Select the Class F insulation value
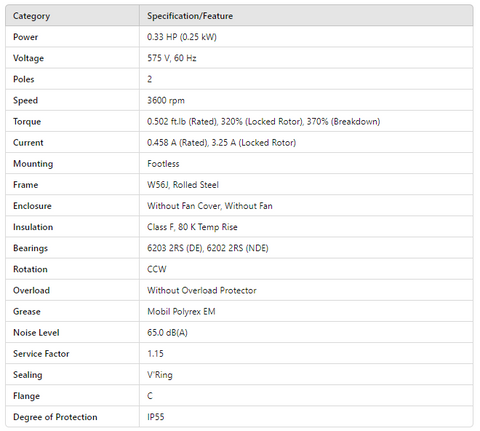480x431 pixels. (x=192, y=227)
